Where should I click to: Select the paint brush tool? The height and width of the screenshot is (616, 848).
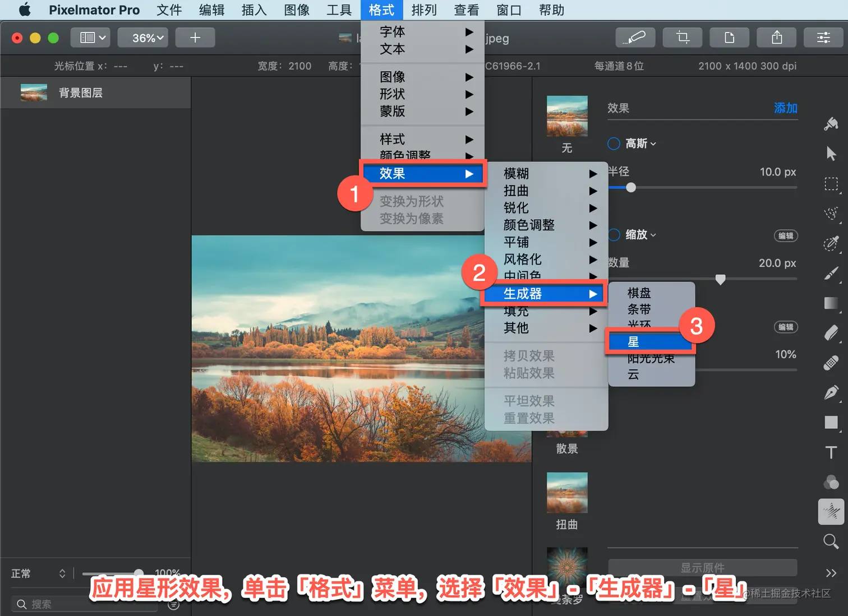[831, 273]
